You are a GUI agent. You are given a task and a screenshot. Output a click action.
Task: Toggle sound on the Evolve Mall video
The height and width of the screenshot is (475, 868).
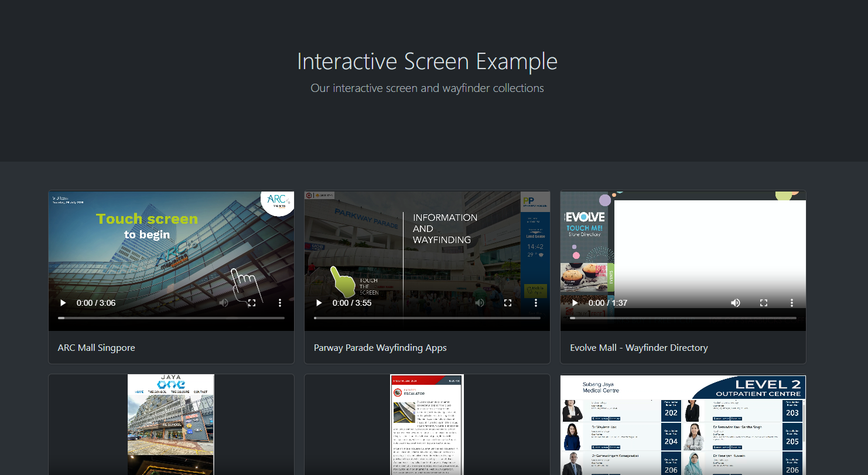pos(736,303)
